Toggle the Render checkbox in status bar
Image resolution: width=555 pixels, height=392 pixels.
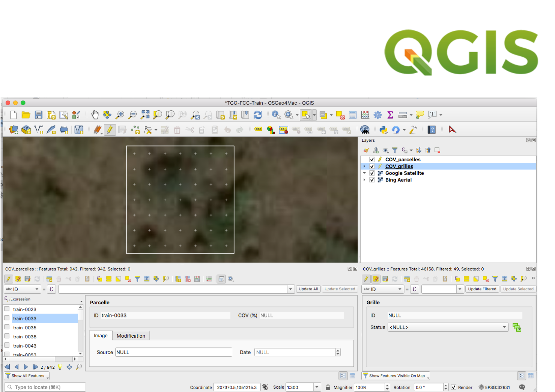(454, 387)
